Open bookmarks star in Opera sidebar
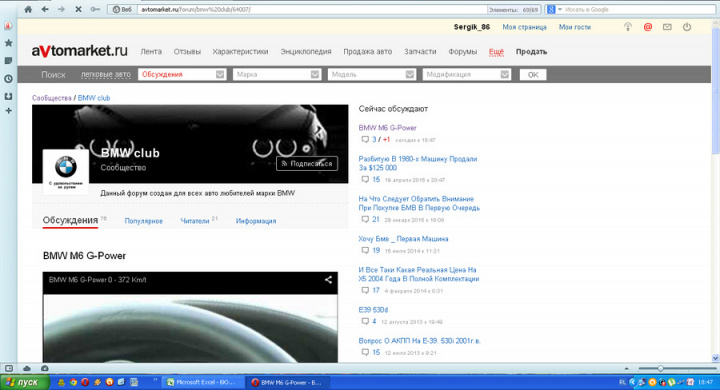This screenshot has width=720, height=390. point(8,43)
